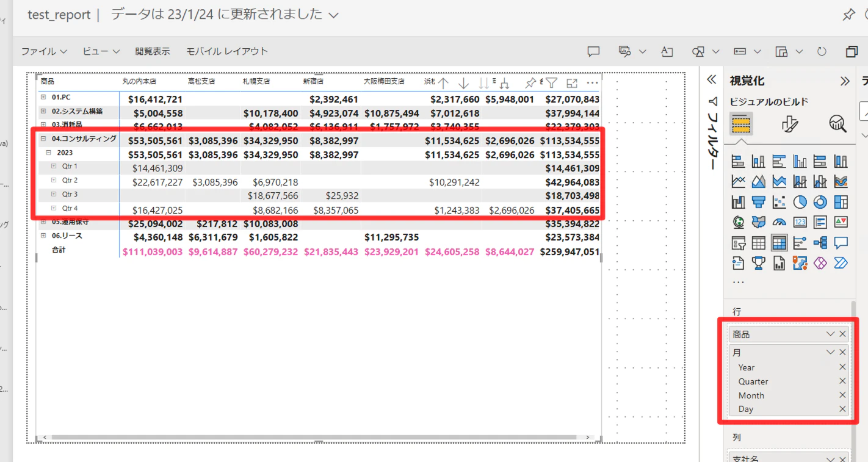
Task: Pin the matrix visual
Action: 532,82
